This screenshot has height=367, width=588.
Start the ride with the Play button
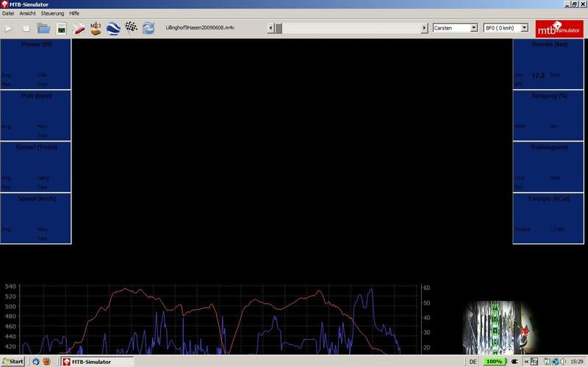9,28
